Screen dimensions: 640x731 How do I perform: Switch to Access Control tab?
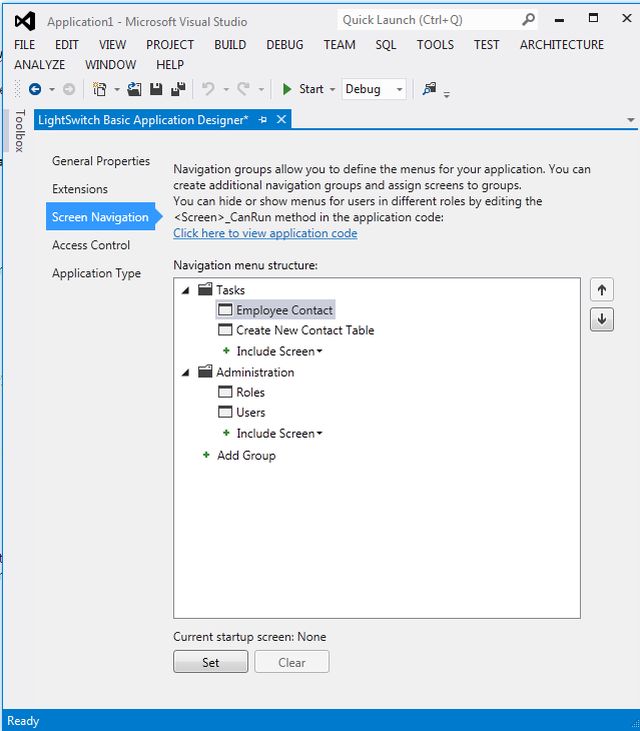click(x=91, y=245)
